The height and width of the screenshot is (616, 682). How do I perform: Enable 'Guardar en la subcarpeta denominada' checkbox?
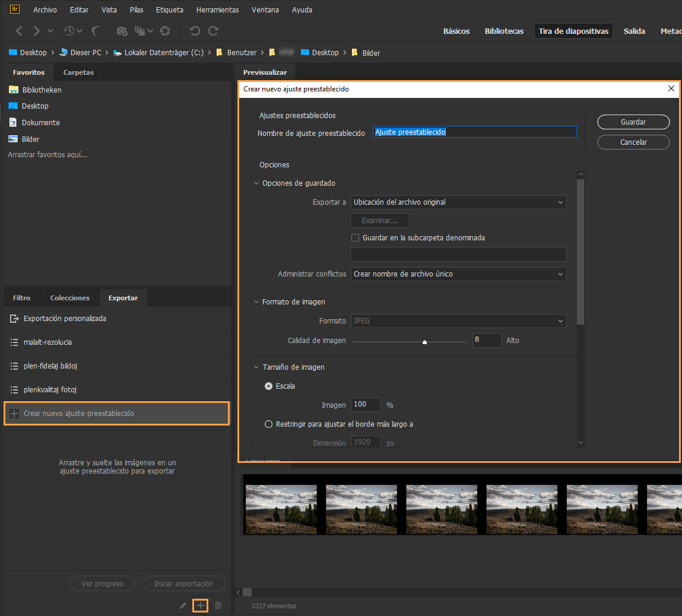(x=356, y=238)
